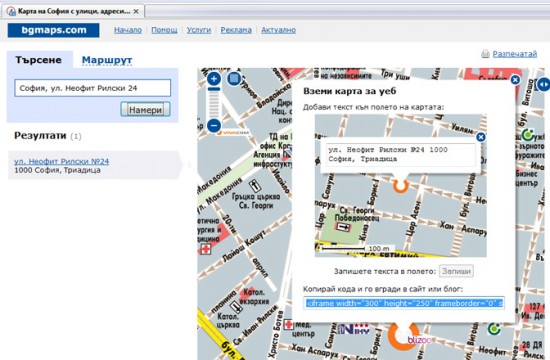Zoom out with the map minus button
The width and height of the screenshot is (550, 360).
pyautogui.click(x=214, y=125)
